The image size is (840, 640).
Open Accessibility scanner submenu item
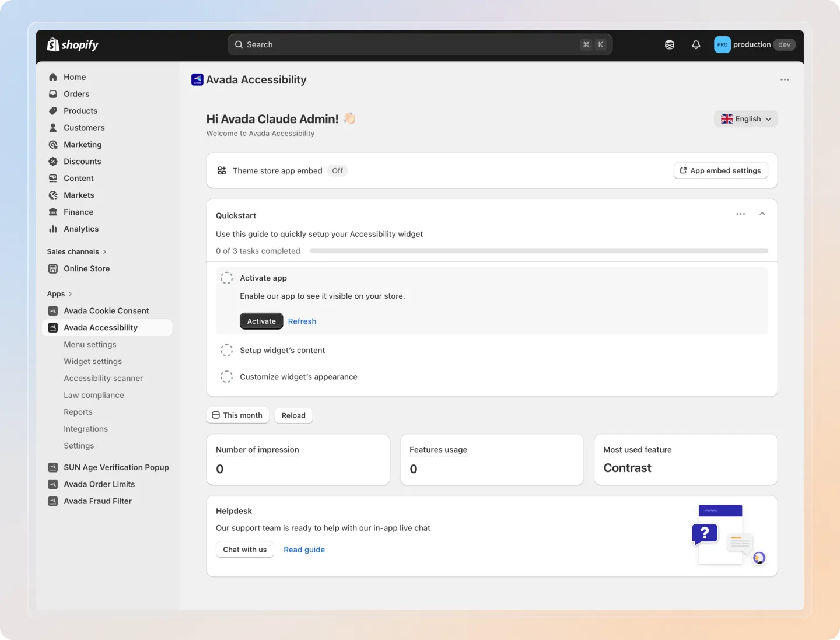tap(103, 379)
